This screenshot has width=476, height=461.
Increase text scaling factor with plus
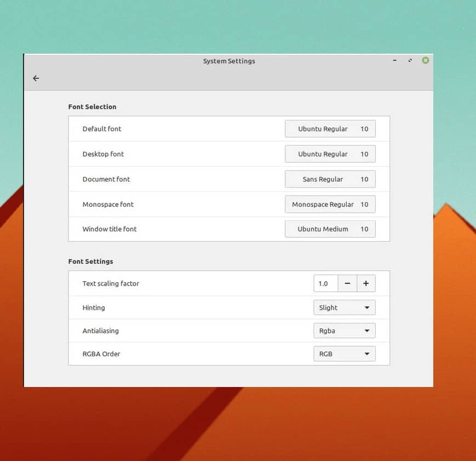pyautogui.click(x=366, y=283)
